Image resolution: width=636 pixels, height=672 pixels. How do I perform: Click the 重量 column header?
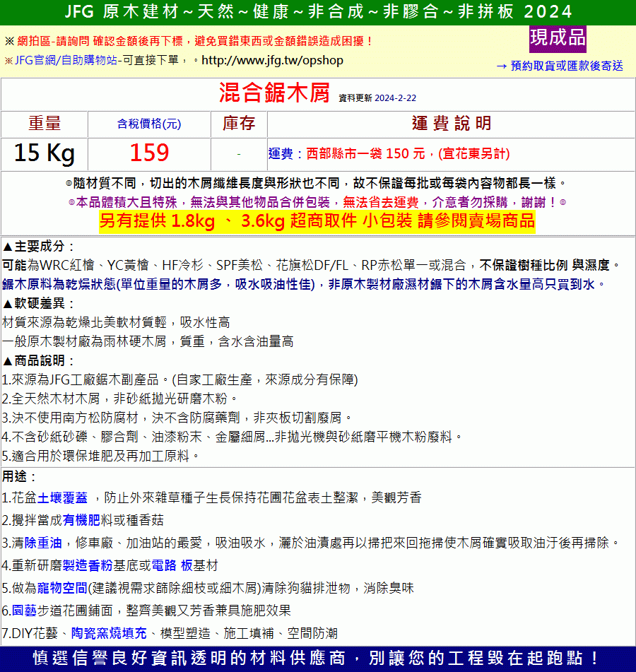pyautogui.click(x=45, y=124)
